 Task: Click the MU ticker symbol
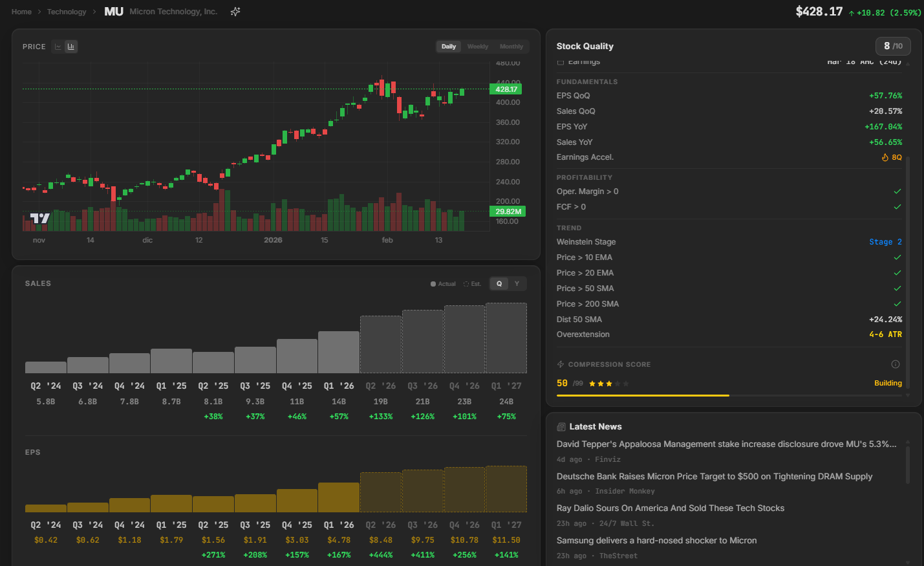pyautogui.click(x=114, y=12)
